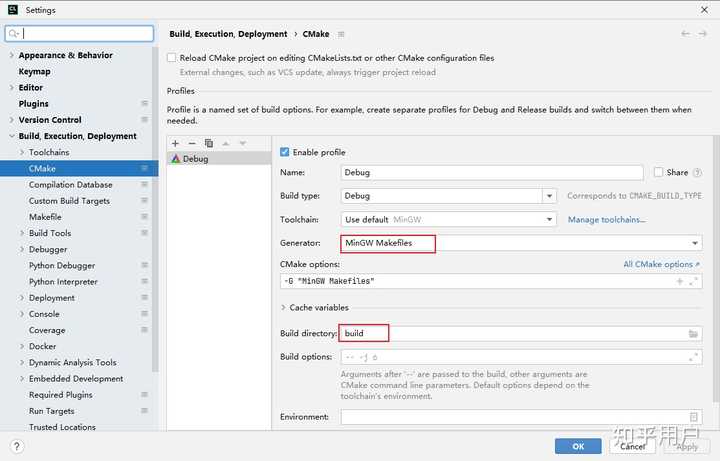Click the help question mark icon
Screen dimensions: 720x461
point(17,446)
